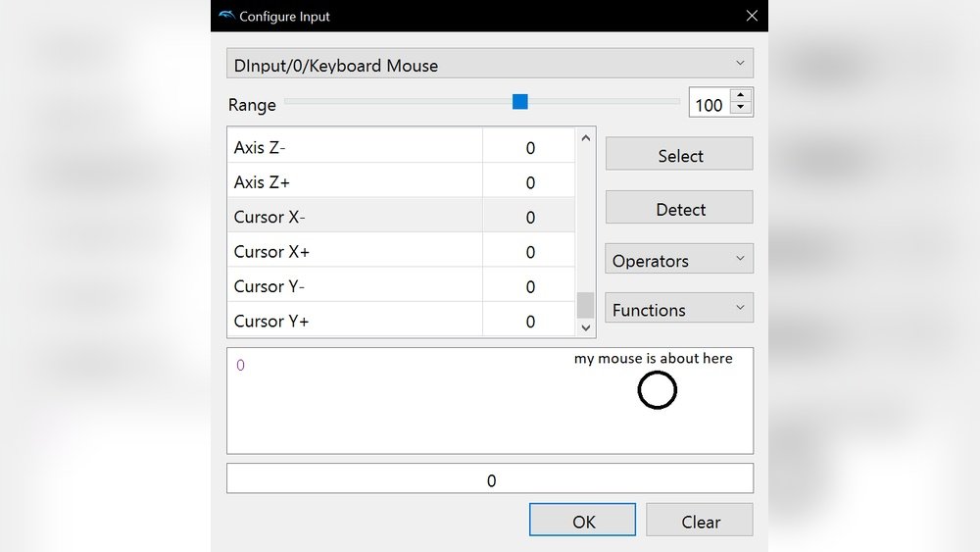Expand the Functions dropdown
This screenshot has height=552, width=980.
[679, 309]
